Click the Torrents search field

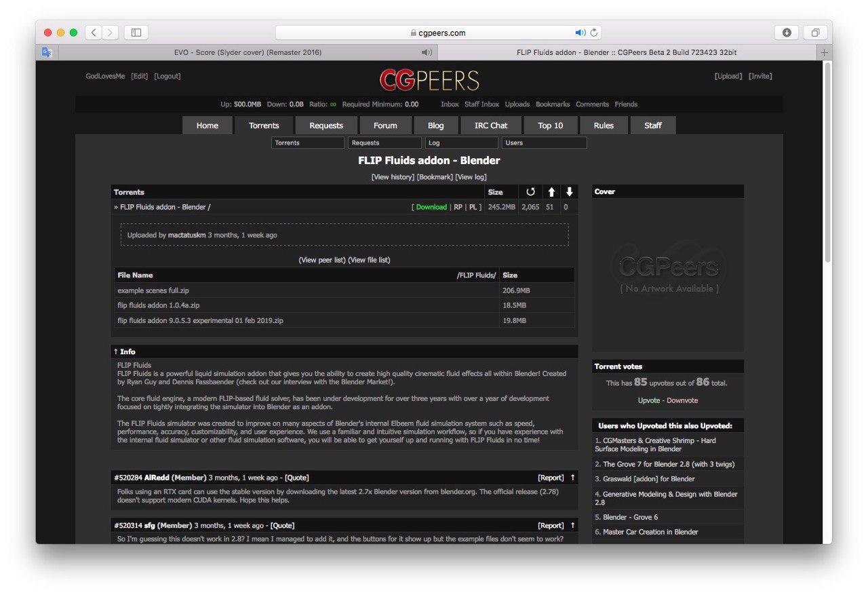(x=308, y=143)
